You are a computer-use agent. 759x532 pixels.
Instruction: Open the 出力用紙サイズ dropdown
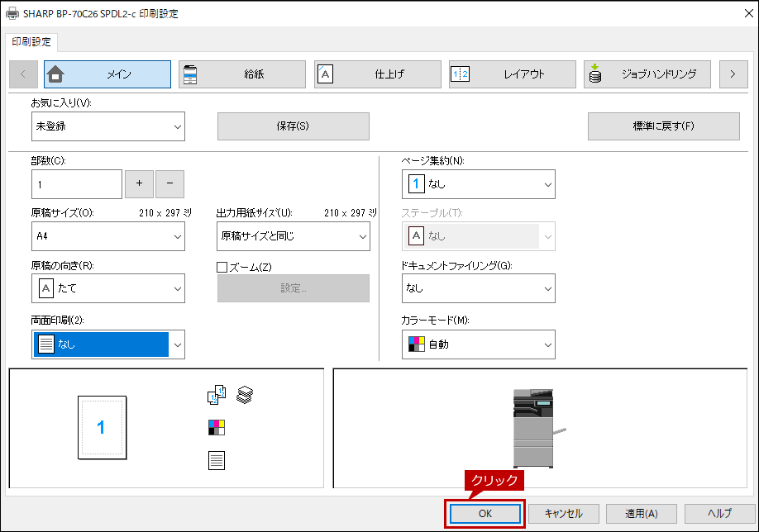pyautogui.click(x=294, y=236)
